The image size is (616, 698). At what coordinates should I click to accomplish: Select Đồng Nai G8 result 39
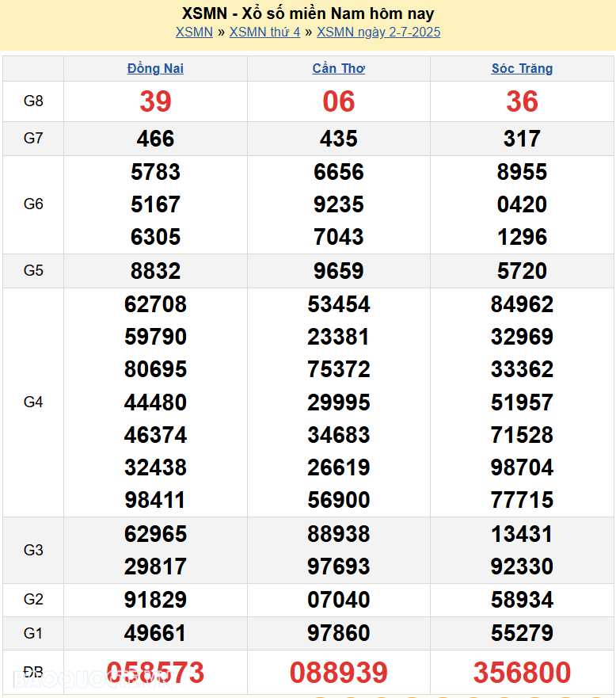[155, 101]
